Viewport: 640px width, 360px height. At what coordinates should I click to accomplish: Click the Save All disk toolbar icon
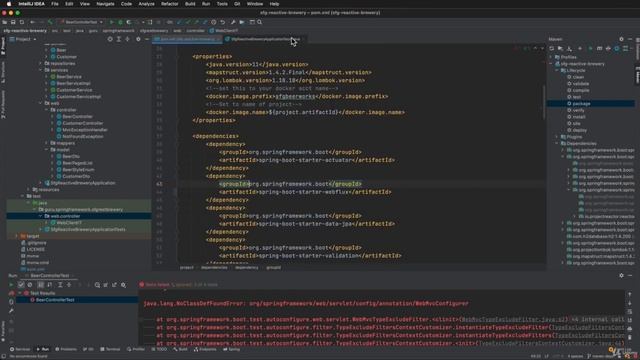click(x=13, y=22)
